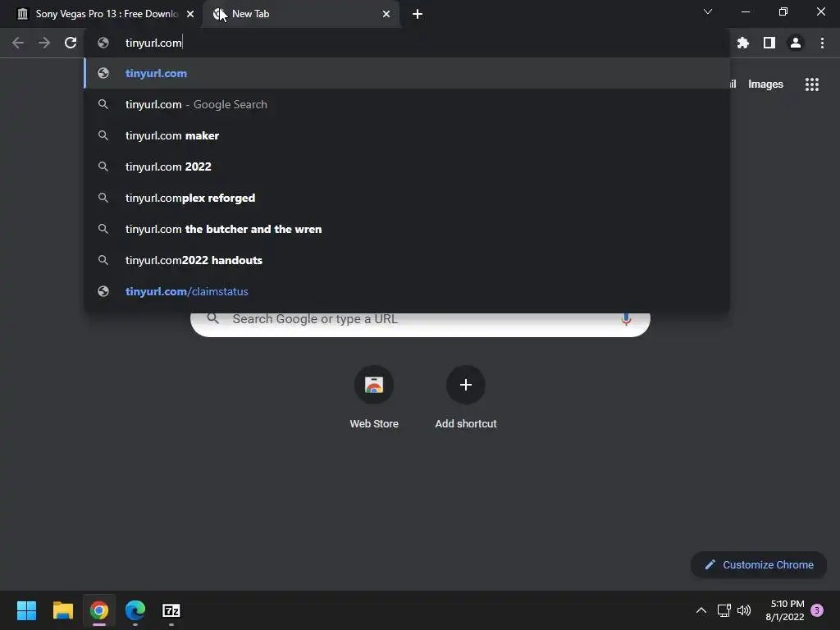Click the Add shortcut label text

(466, 424)
